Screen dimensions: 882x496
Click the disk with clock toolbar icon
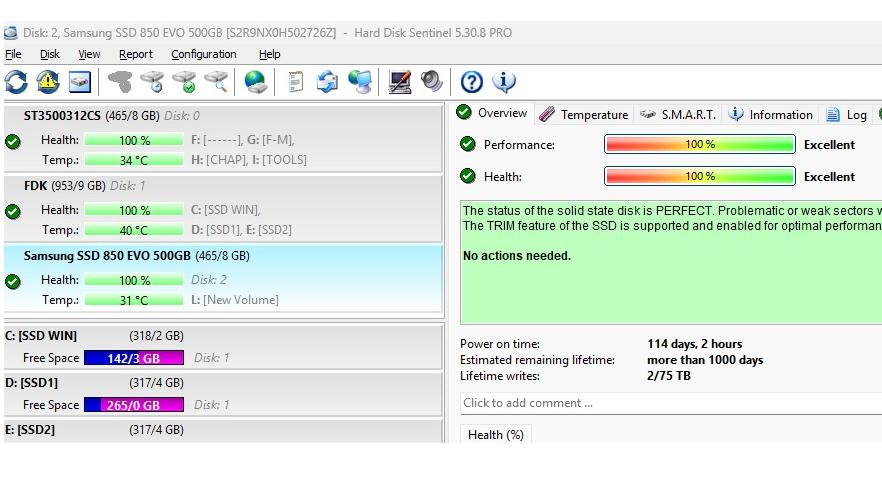152,82
